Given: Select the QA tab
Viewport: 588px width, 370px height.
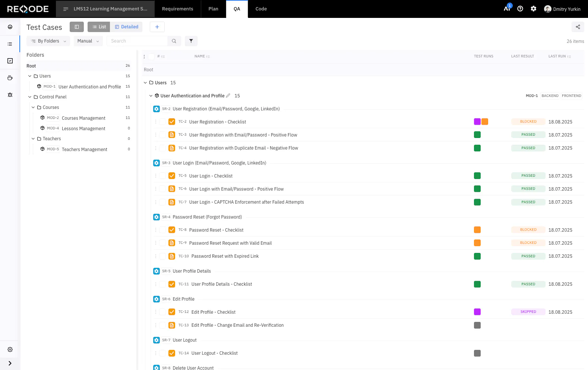Looking at the screenshot, I should [237, 9].
